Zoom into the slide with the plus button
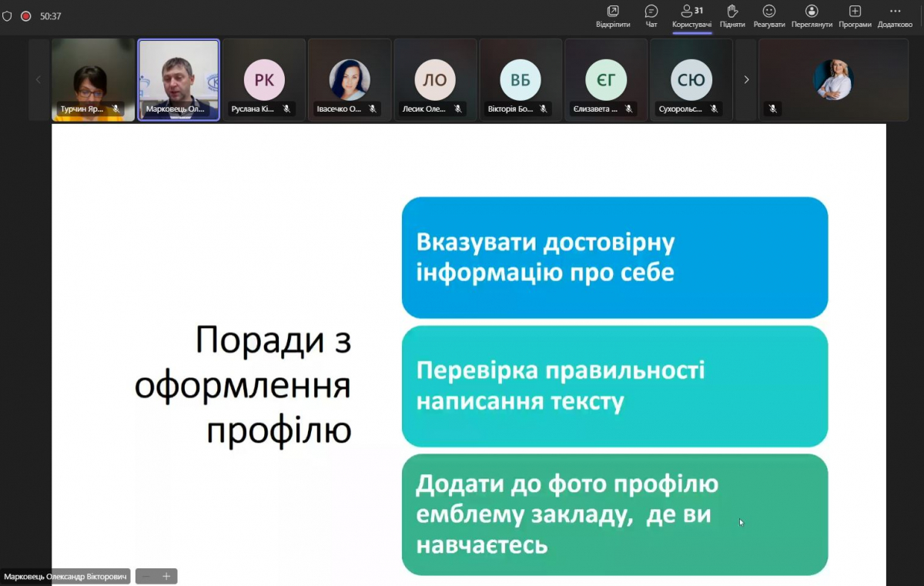Image resolution: width=924 pixels, height=586 pixels. point(168,575)
